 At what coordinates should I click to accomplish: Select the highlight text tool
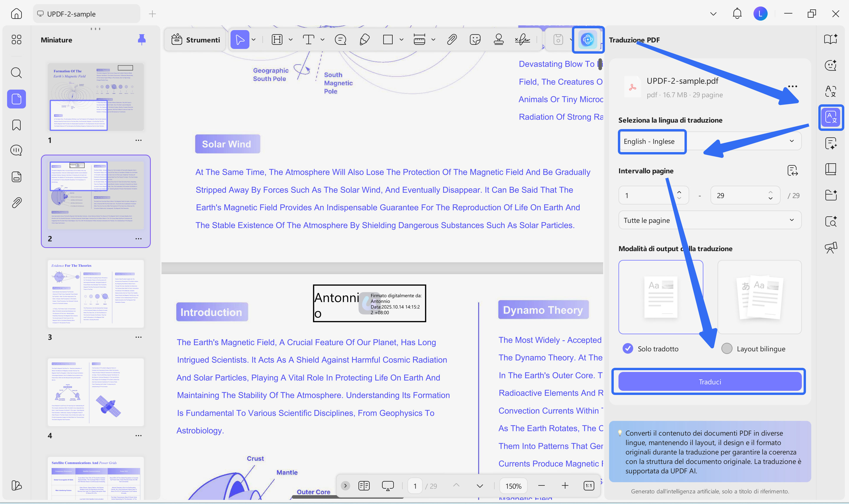tap(277, 40)
